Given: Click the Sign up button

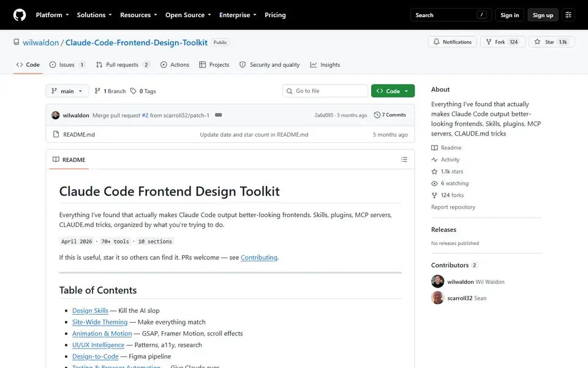Looking at the screenshot, I should [543, 15].
